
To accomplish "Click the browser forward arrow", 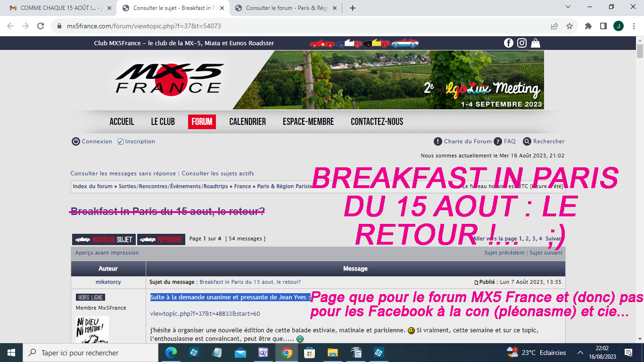I will tap(25, 26).
